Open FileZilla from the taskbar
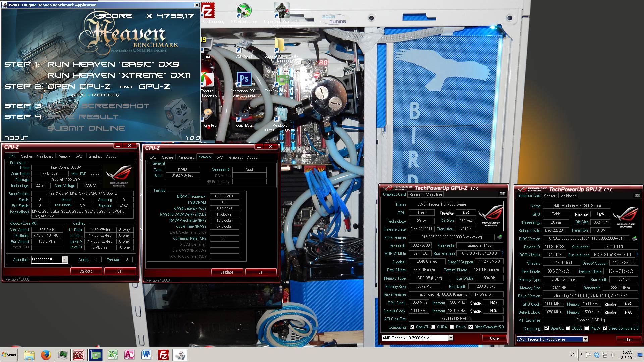 click(163, 355)
